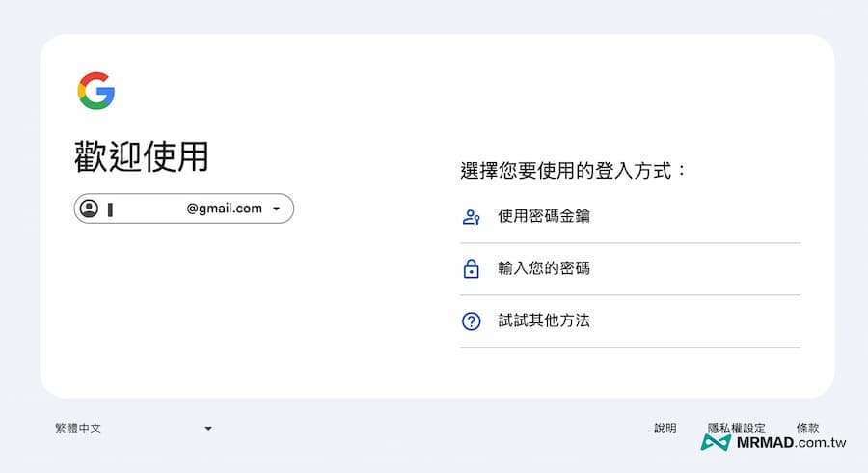Open the 隱私權設定 privacy link

[x=736, y=429]
